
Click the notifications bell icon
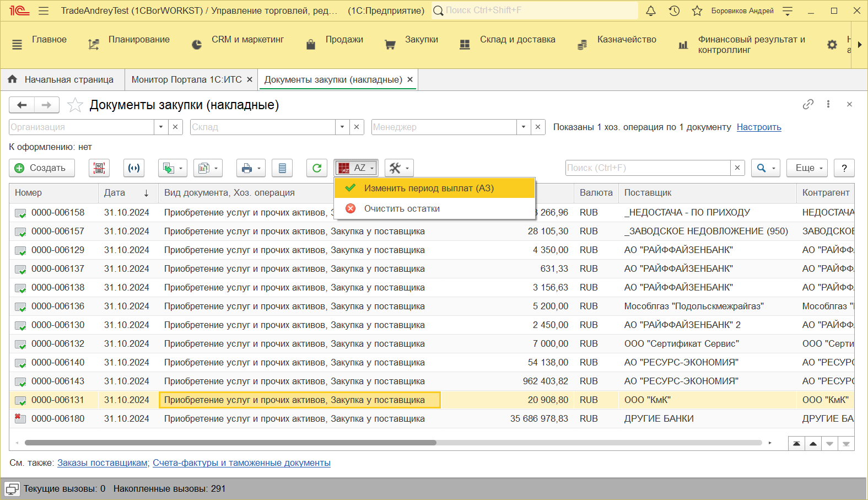tap(651, 11)
